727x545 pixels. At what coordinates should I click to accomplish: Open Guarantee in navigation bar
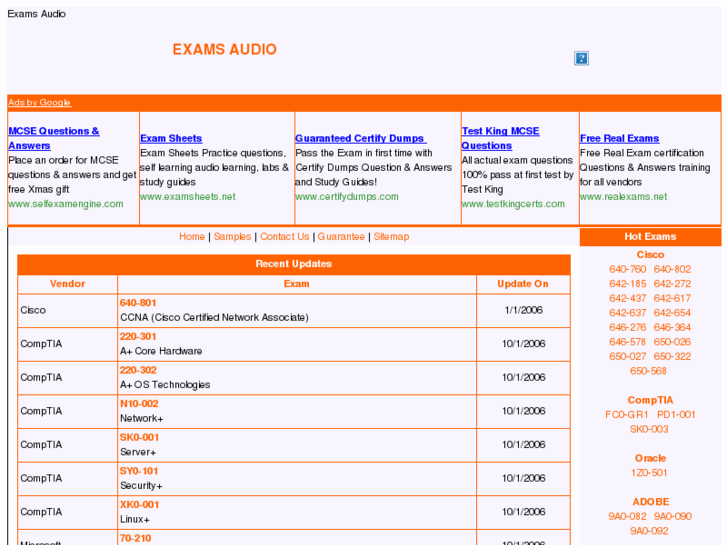(341, 237)
